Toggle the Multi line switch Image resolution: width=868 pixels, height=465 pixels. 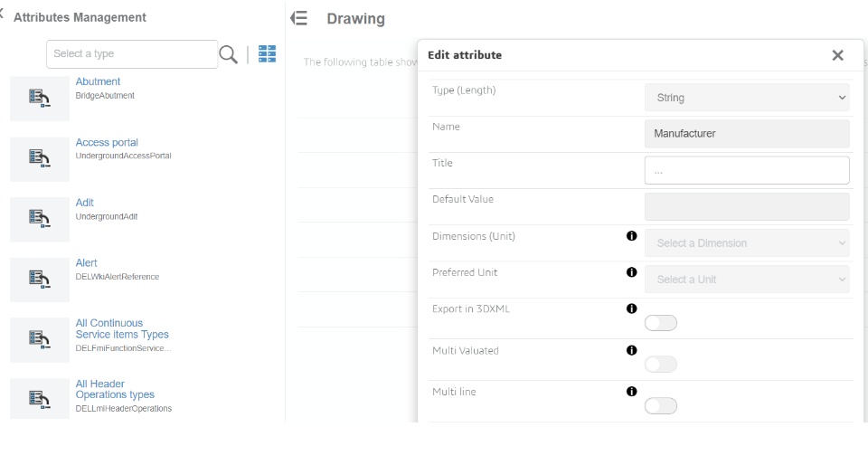point(661,405)
